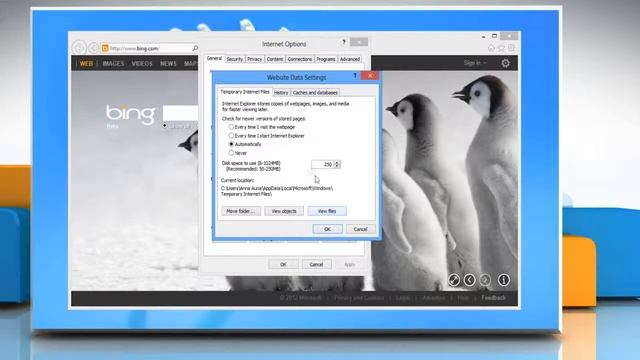Select the Temporary Internet Files tab
Viewport: 640px width, 360px height.
(x=245, y=92)
